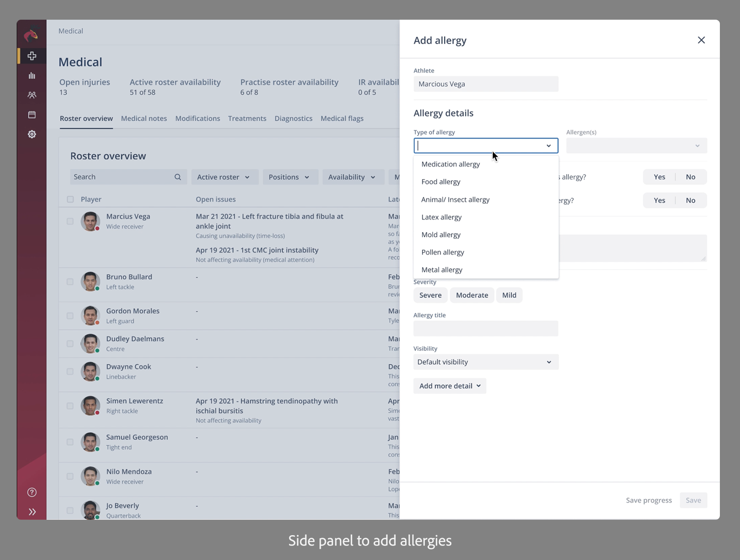Screen dimensions: 740x560
Task: Check the box for Dwayne Cook
Action: tap(70, 371)
